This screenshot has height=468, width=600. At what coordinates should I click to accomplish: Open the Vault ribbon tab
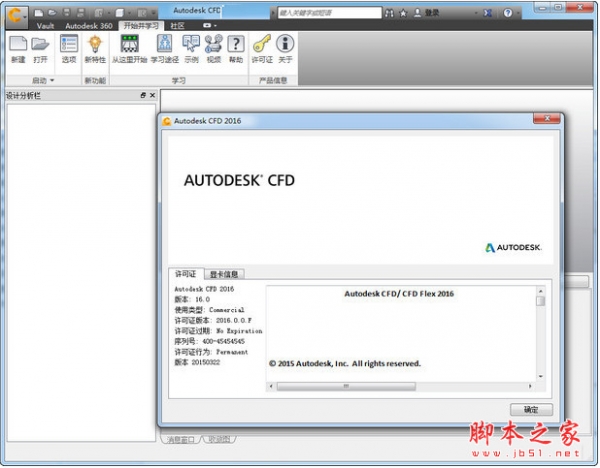pyautogui.click(x=45, y=26)
